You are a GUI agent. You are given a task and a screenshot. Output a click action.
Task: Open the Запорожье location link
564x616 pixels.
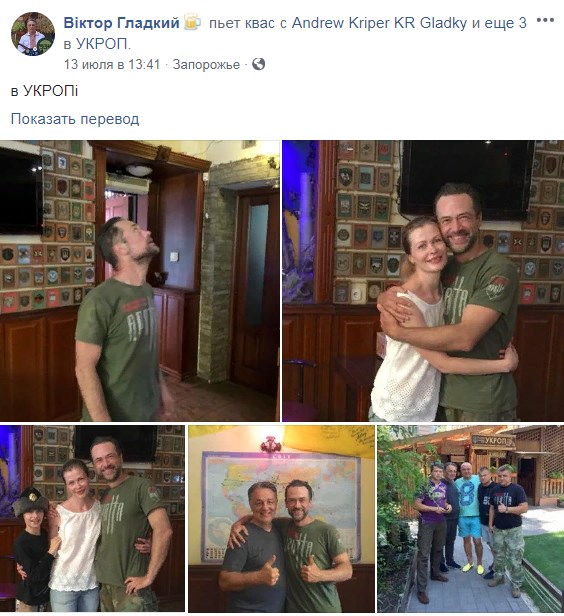tap(206, 64)
